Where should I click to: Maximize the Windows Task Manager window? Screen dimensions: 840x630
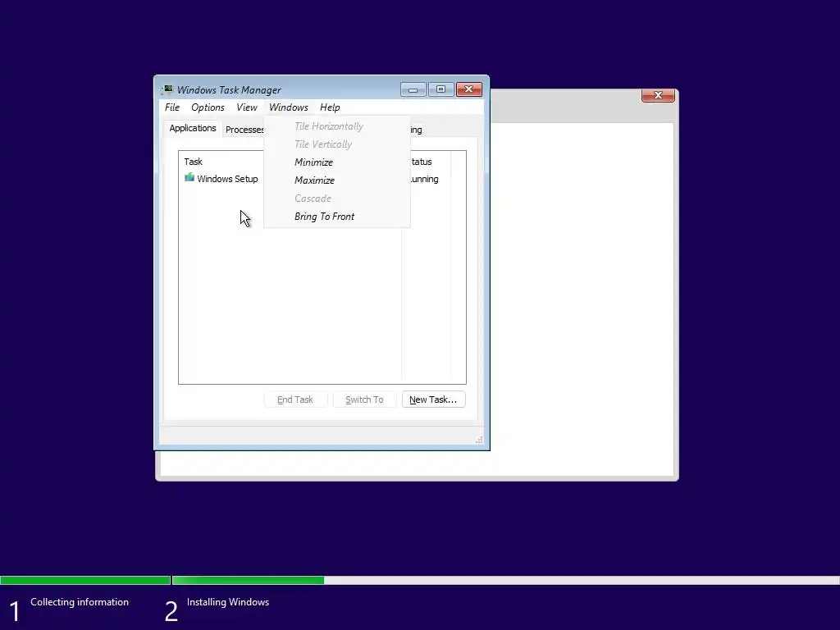(441, 89)
